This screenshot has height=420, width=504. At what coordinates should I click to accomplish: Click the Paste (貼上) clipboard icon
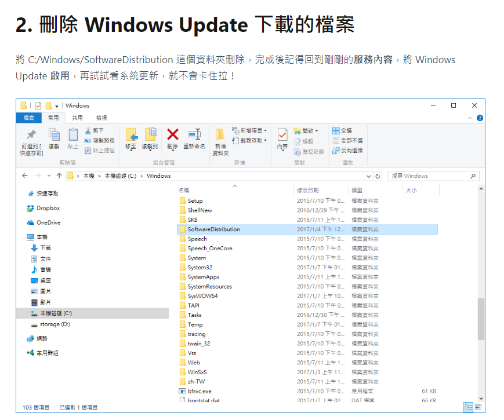[73, 138]
